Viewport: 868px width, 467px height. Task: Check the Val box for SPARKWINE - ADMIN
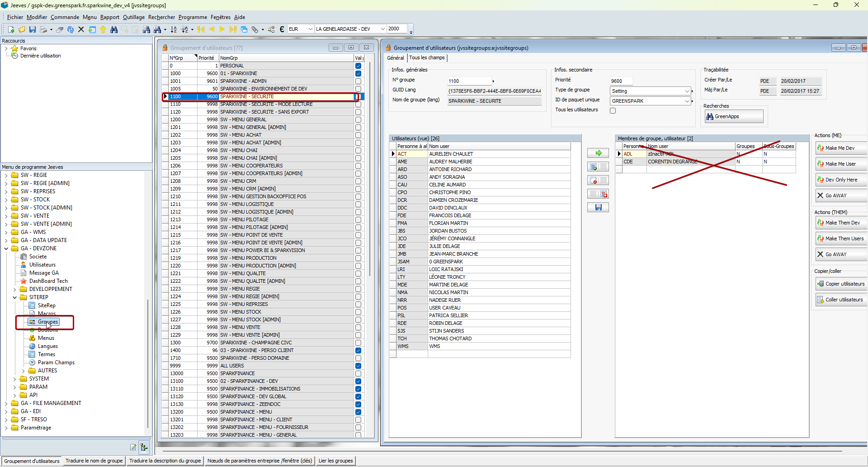358,81
